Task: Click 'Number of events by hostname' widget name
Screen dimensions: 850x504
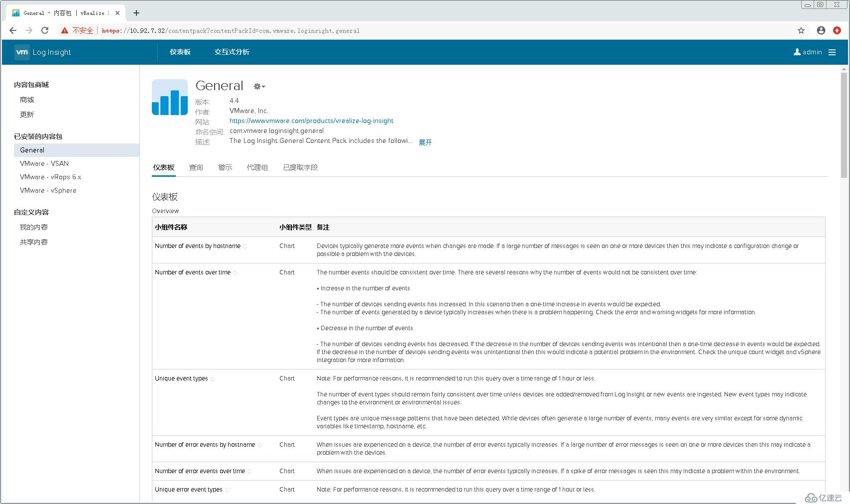Action: point(198,246)
